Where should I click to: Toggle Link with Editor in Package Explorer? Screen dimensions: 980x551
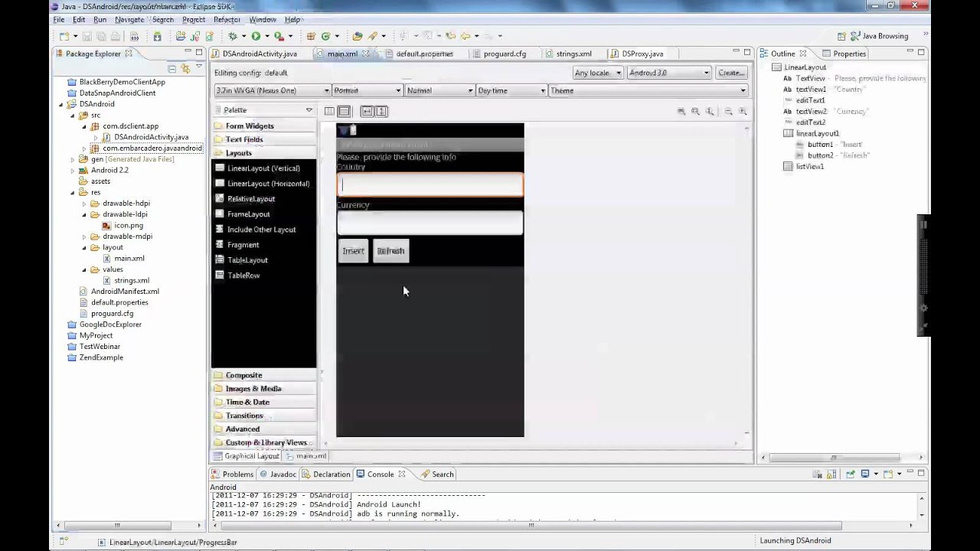(185, 68)
